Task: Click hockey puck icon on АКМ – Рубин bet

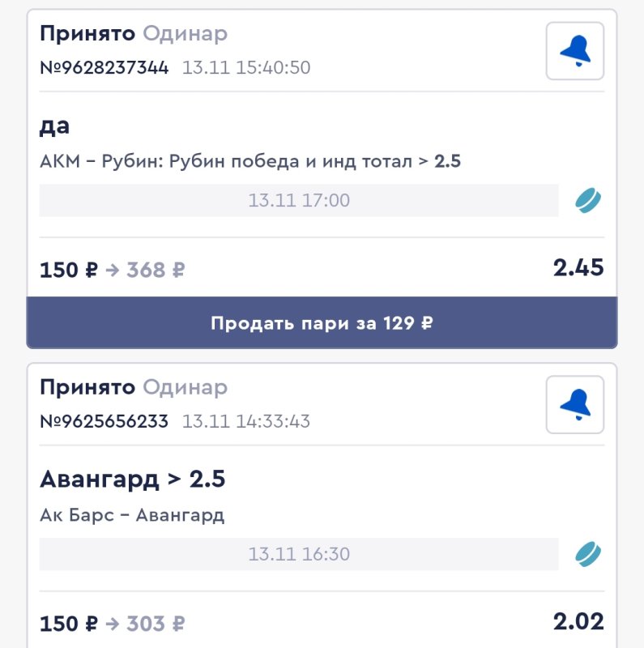Action: [588, 200]
